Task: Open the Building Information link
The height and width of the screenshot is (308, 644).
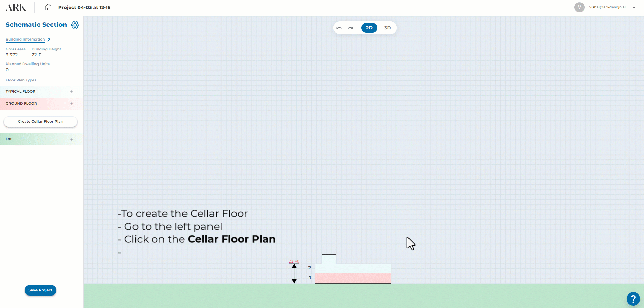Action: tap(25, 40)
